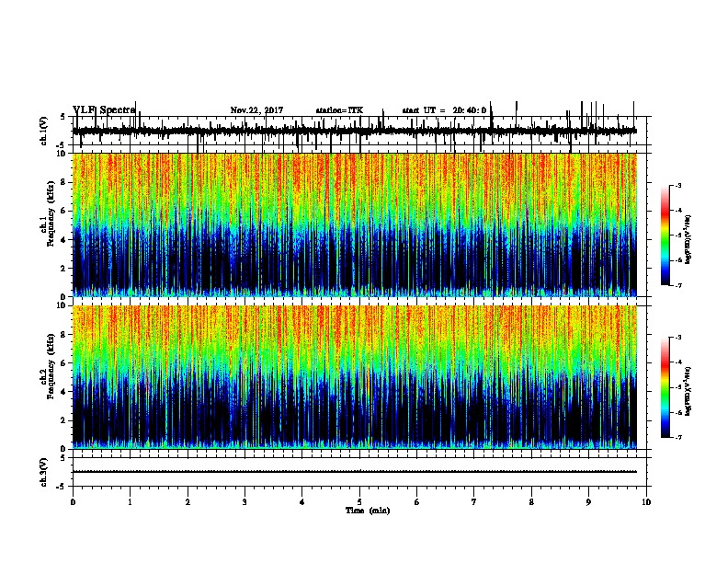Click time axis tick label '10'
This screenshot has width=728, height=563.
(646, 502)
